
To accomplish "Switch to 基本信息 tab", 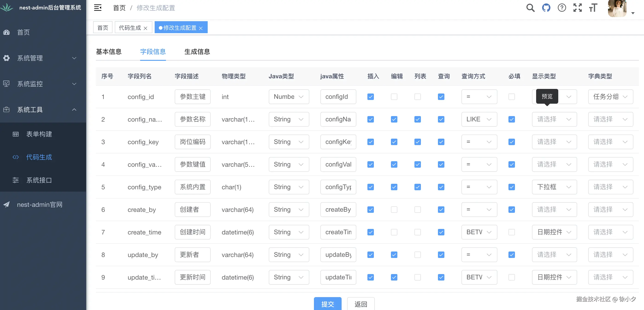I will (x=109, y=52).
